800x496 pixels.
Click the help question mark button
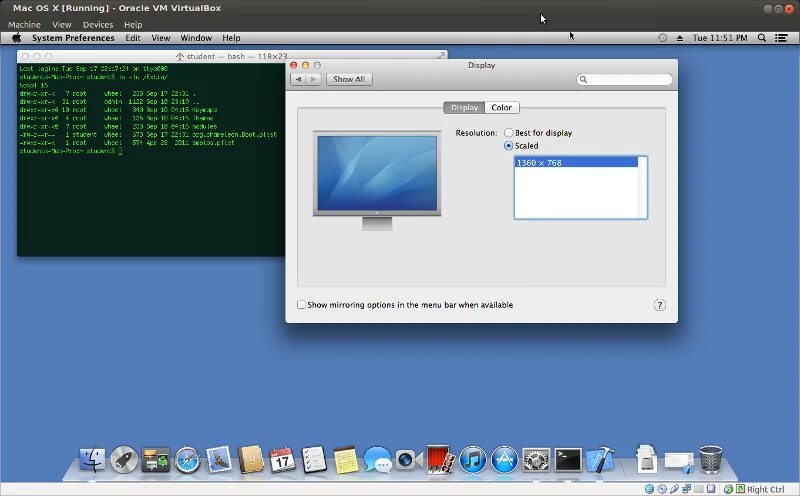click(x=659, y=305)
